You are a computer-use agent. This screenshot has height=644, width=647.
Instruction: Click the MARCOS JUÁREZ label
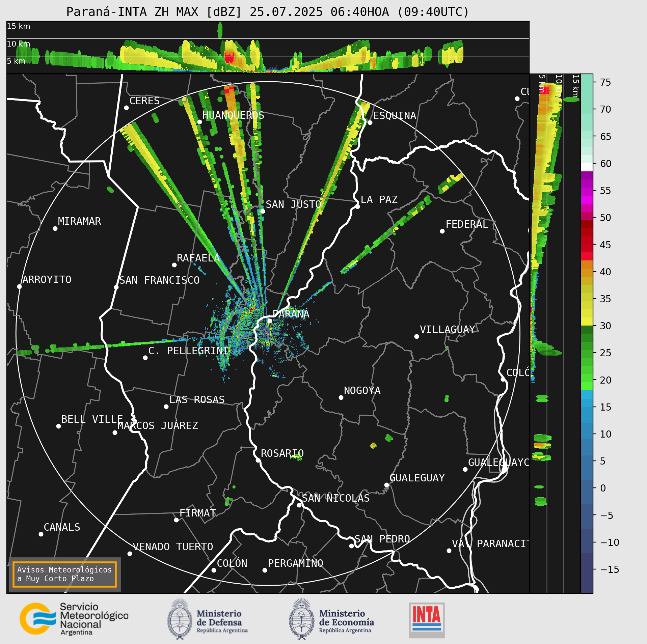coord(158,425)
